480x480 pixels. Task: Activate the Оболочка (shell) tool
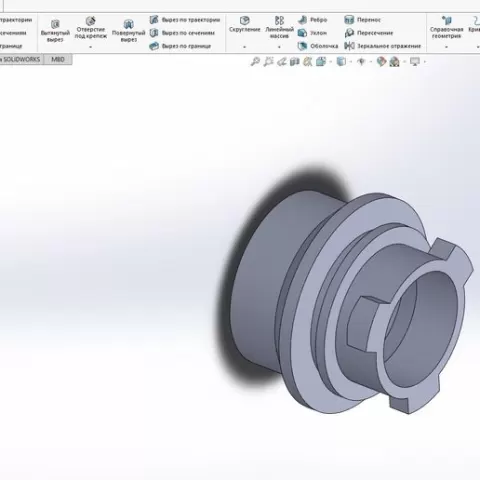pyautogui.click(x=318, y=46)
